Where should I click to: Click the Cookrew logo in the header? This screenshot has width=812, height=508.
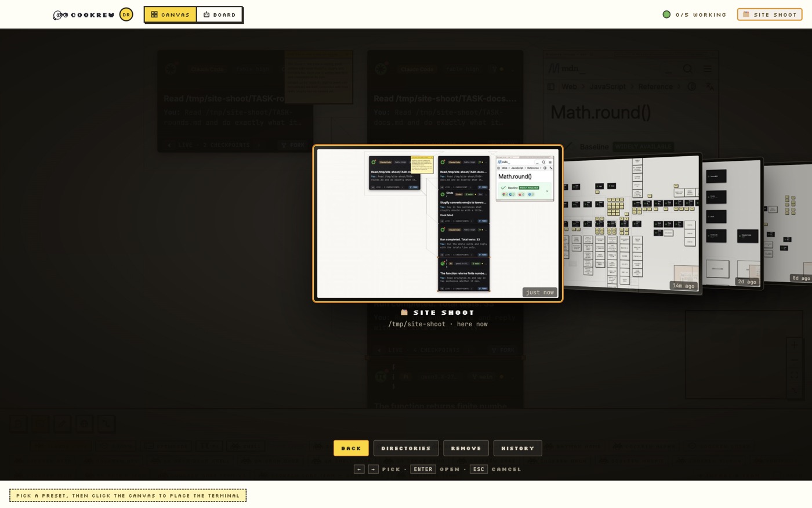click(84, 15)
